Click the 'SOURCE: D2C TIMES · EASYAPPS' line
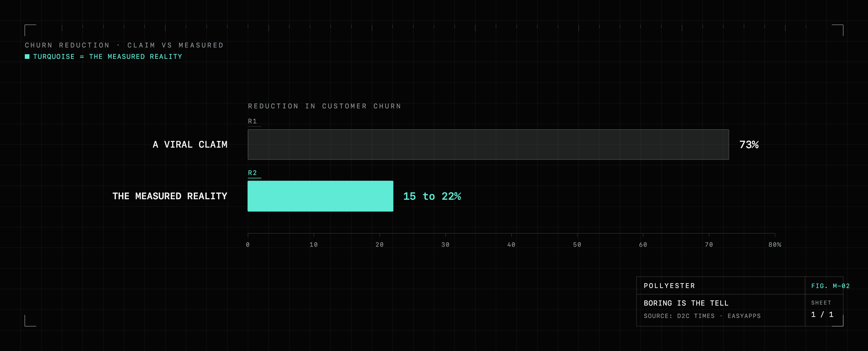The width and height of the screenshot is (868, 351). pos(702,316)
